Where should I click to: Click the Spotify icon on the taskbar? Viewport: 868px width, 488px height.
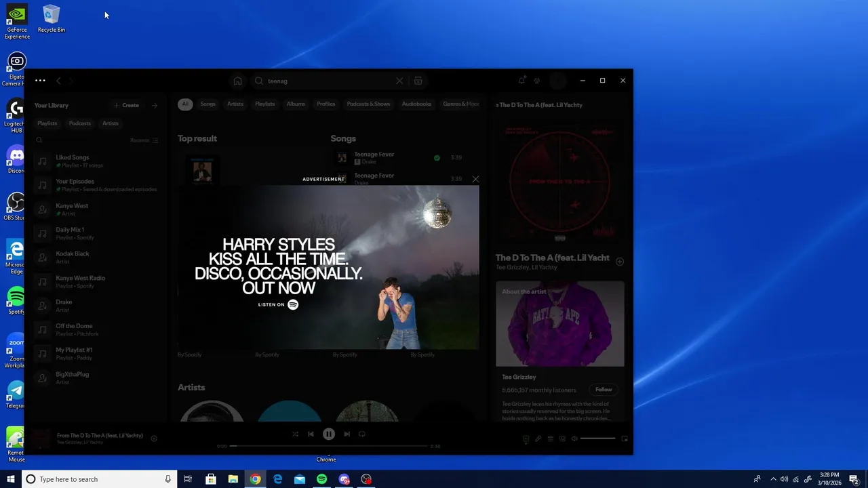(x=321, y=479)
